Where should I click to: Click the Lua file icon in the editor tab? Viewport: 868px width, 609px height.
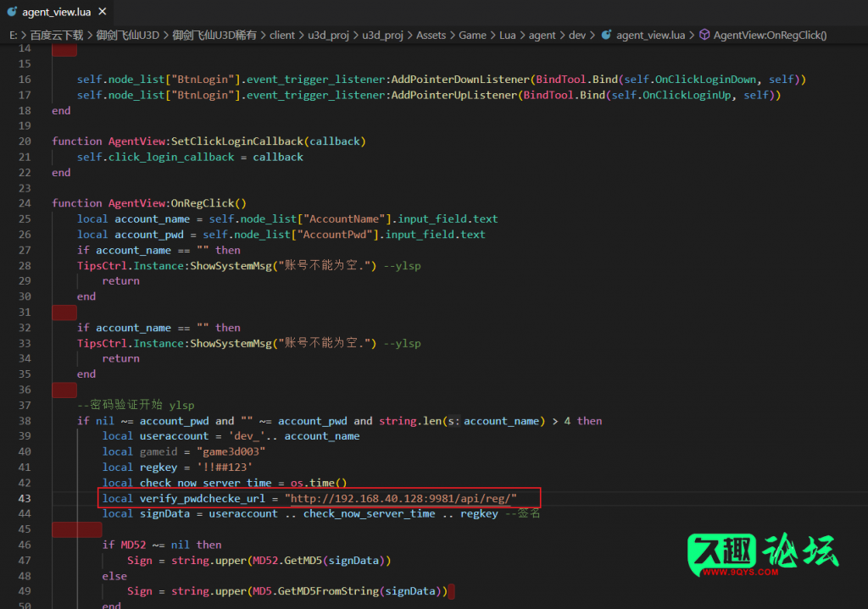tap(11, 12)
